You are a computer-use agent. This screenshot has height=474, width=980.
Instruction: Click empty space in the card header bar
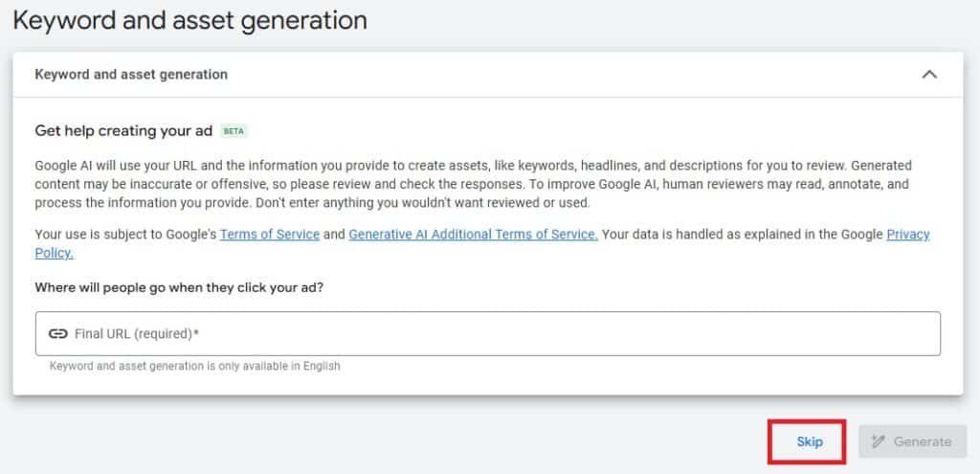[563, 75]
